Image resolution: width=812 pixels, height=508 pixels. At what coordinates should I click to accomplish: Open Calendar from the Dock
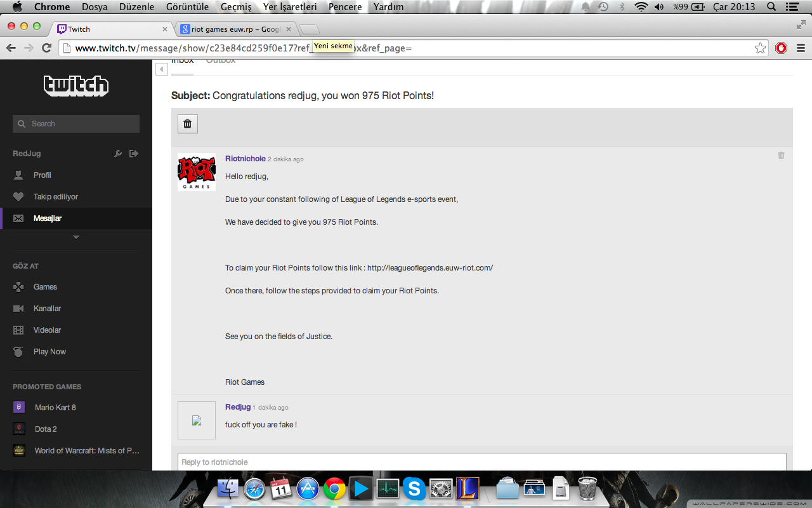click(x=281, y=489)
